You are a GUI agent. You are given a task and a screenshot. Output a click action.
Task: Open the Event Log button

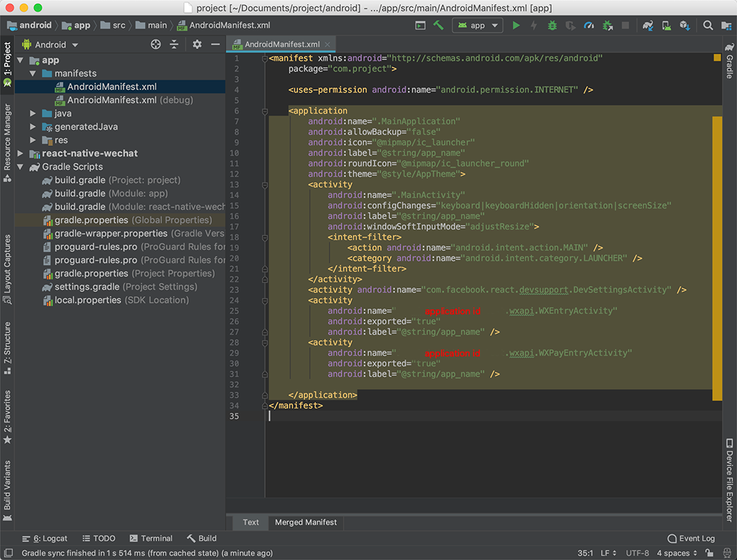tap(691, 538)
